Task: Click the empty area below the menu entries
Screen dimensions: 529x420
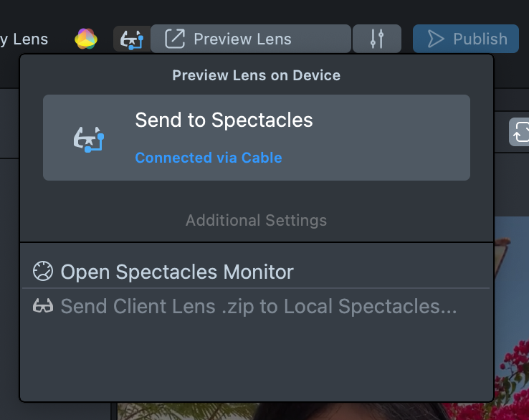Action: tap(257, 361)
